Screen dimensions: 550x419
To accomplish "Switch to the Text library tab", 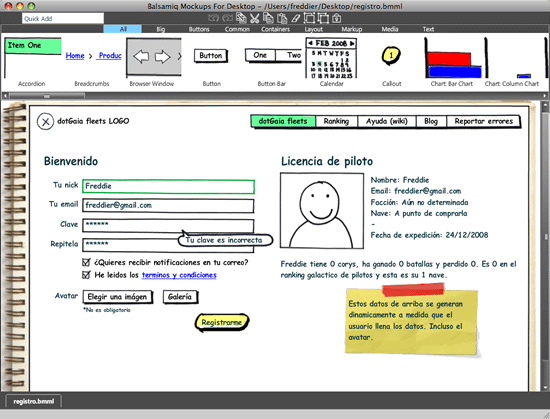I will 428,29.
